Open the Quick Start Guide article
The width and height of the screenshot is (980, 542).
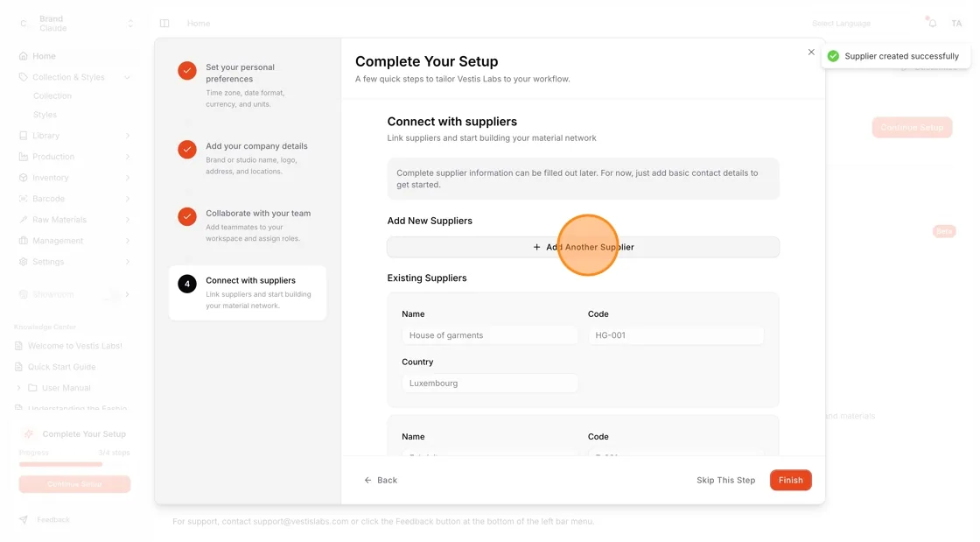pos(61,367)
